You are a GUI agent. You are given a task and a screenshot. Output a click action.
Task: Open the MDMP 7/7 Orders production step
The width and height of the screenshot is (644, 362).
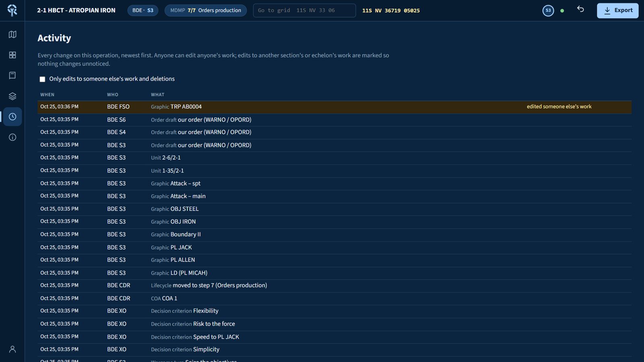pos(206,10)
